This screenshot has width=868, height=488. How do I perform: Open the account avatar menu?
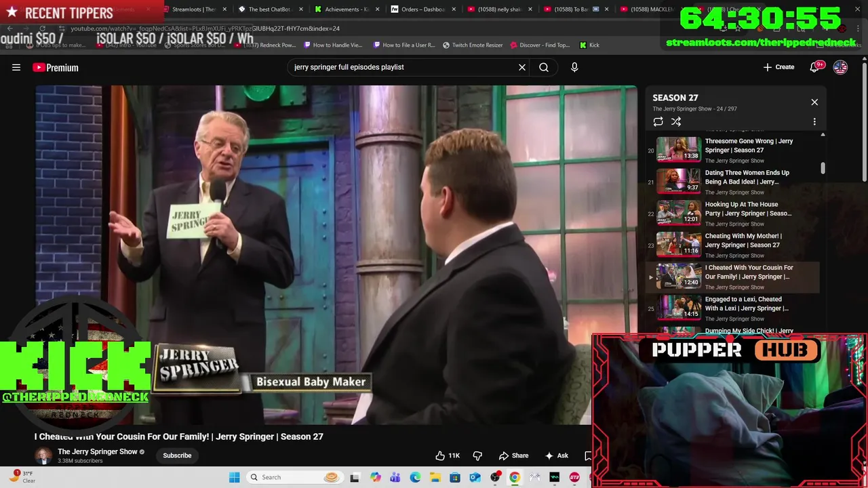(840, 67)
